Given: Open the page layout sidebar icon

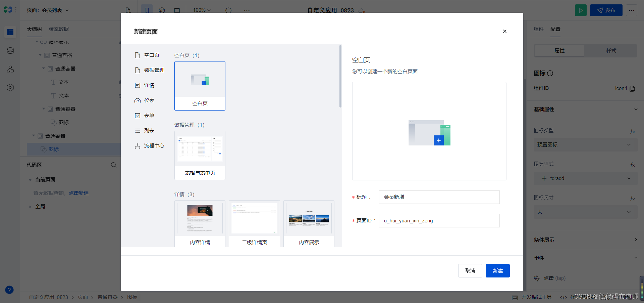Looking at the screenshot, I should (10, 32).
